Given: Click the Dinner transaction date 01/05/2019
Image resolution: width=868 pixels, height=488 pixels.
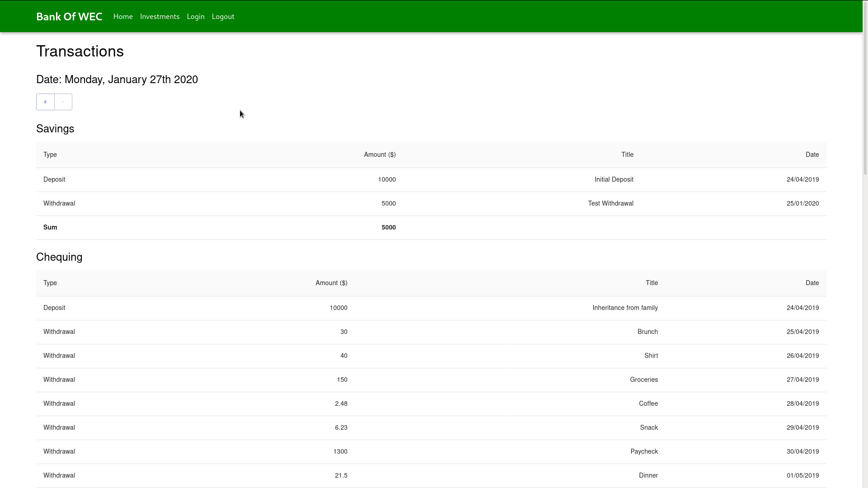Looking at the screenshot, I should 802,476.
